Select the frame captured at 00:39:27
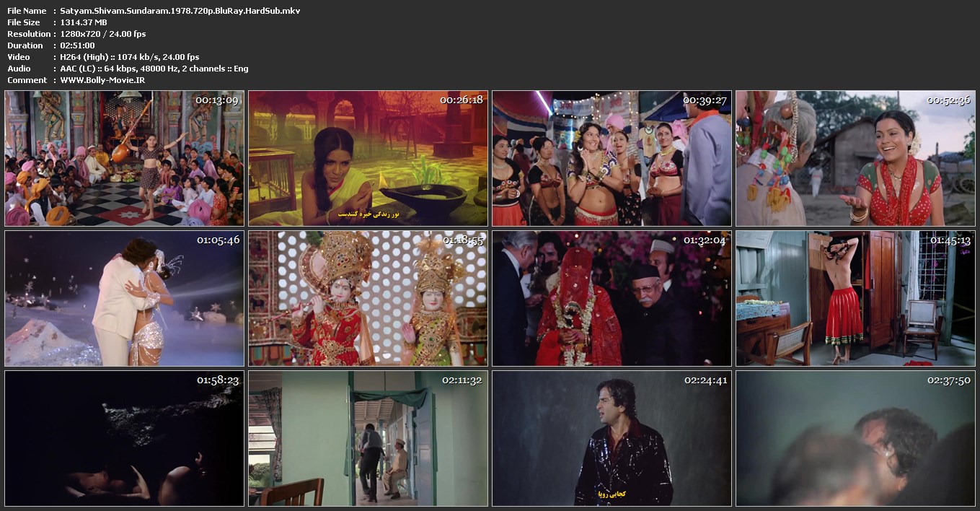980x511 pixels. pyautogui.click(x=612, y=158)
